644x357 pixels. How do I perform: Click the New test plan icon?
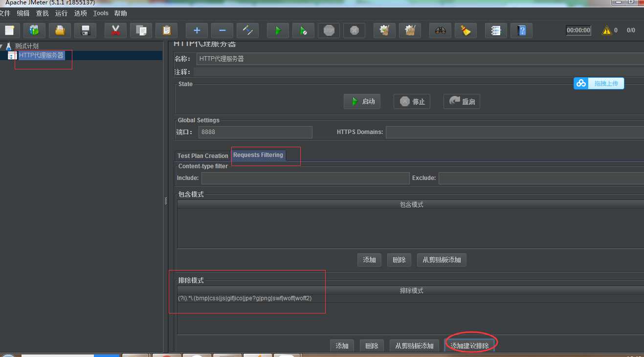pyautogui.click(x=9, y=30)
